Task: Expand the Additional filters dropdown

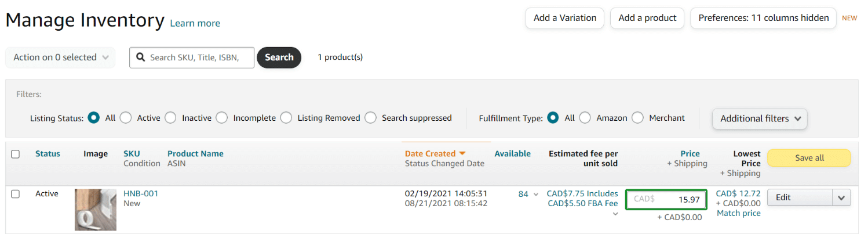Action: [x=759, y=118]
